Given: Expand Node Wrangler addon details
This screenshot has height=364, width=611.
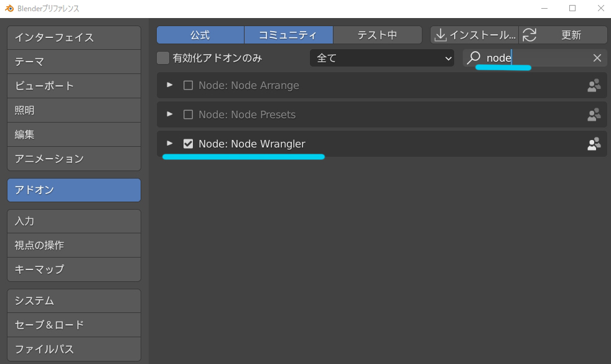Looking at the screenshot, I should point(169,143).
